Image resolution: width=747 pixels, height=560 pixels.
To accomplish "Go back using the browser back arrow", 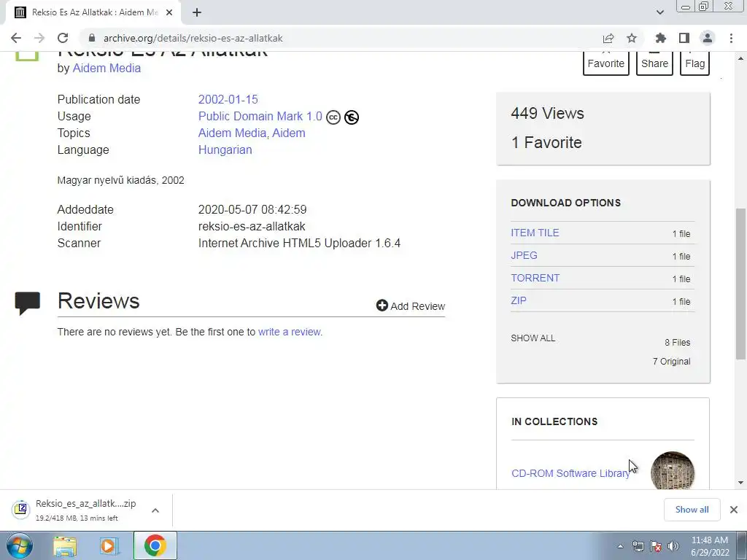I will point(16,38).
